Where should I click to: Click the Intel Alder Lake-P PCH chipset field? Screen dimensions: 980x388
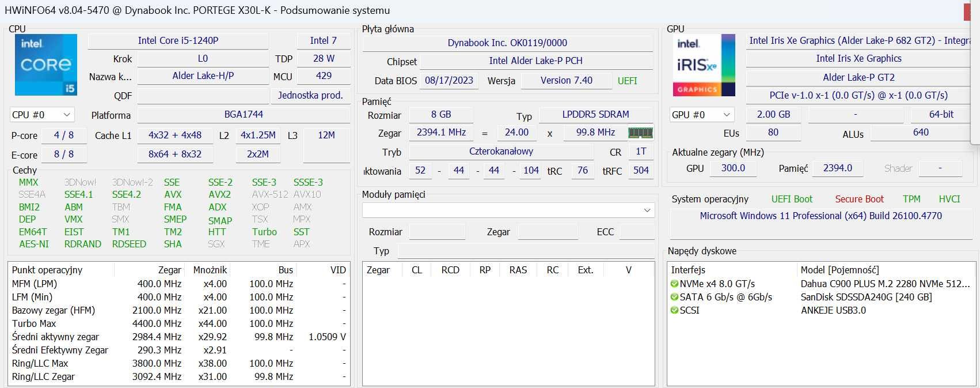click(535, 61)
